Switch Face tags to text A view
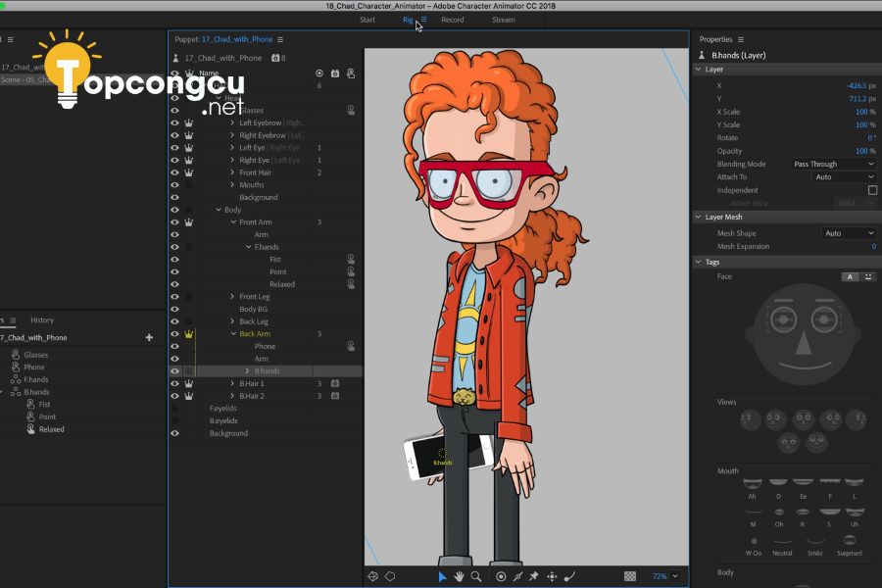 click(x=850, y=276)
